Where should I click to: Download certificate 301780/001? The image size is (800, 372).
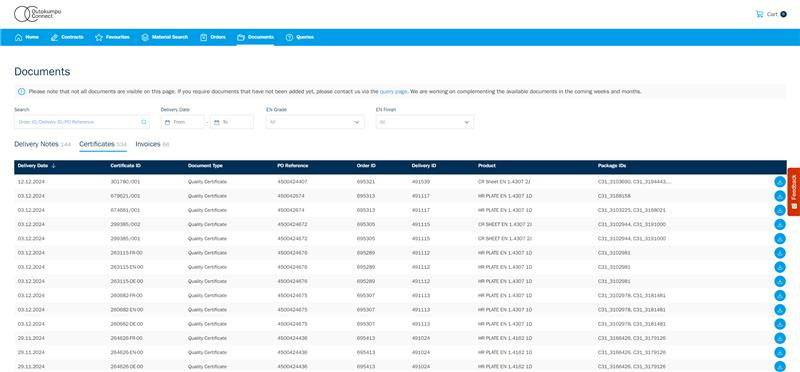point(780,182)
